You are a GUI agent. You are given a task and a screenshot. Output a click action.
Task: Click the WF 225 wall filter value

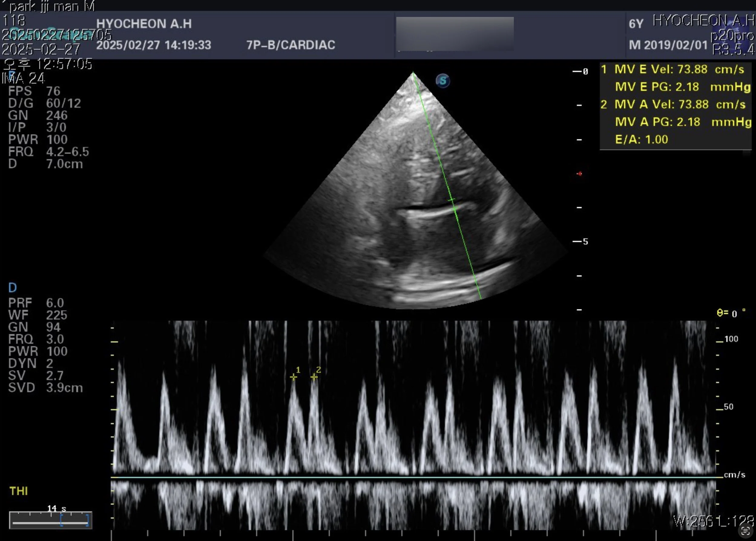[x=38, y=315]
